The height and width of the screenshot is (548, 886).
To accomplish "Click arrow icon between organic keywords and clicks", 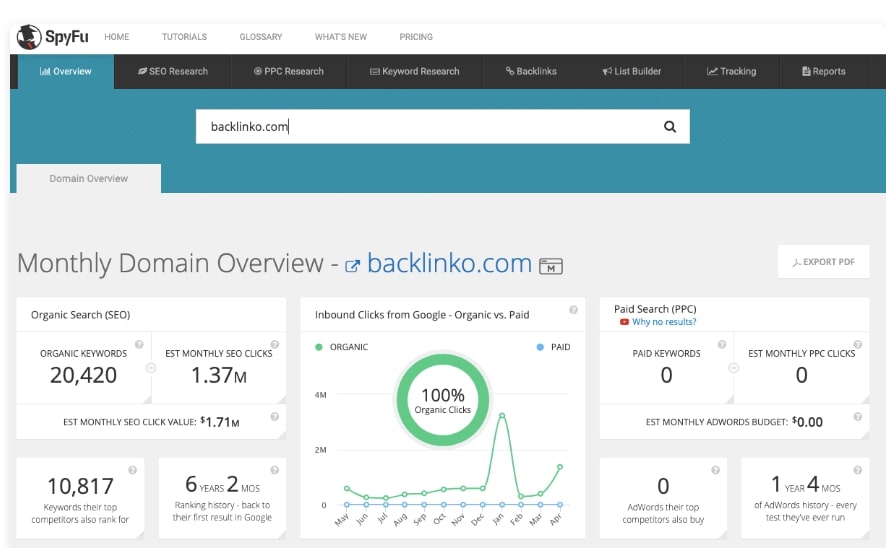I will click(x=151, y=368).
